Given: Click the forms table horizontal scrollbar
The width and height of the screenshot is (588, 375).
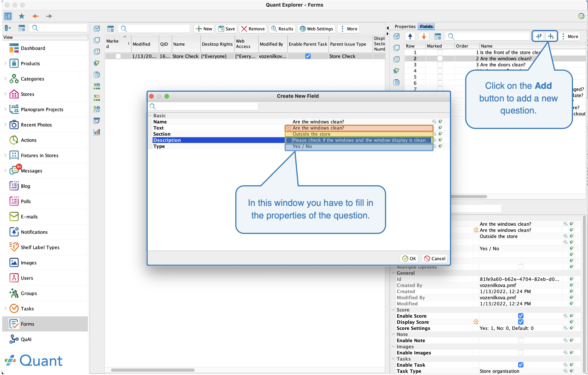Looking at the screenshot, I should pos(153,370).
